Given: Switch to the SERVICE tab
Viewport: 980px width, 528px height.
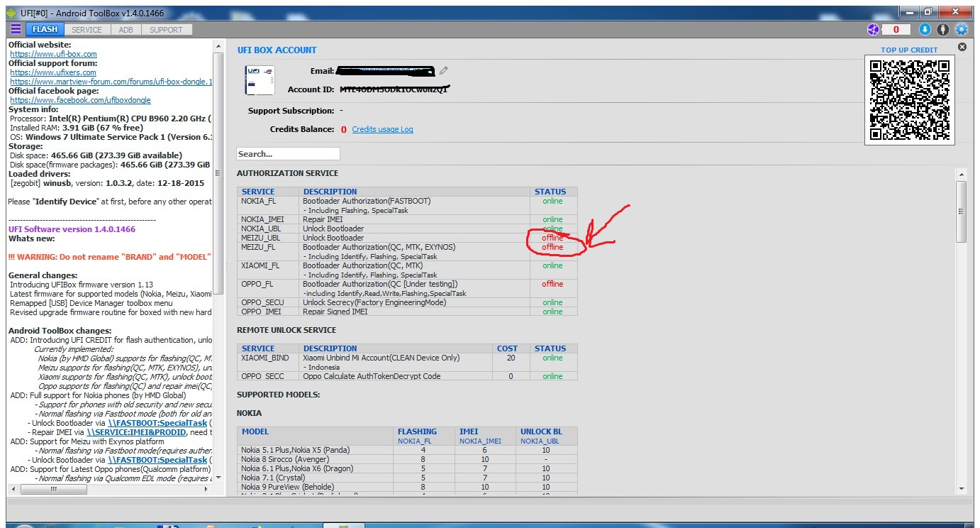Looking at the screenshot, I should tap(87, 30).
